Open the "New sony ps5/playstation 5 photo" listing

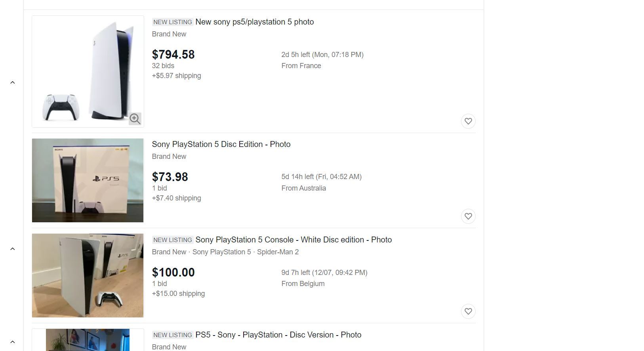254,22
